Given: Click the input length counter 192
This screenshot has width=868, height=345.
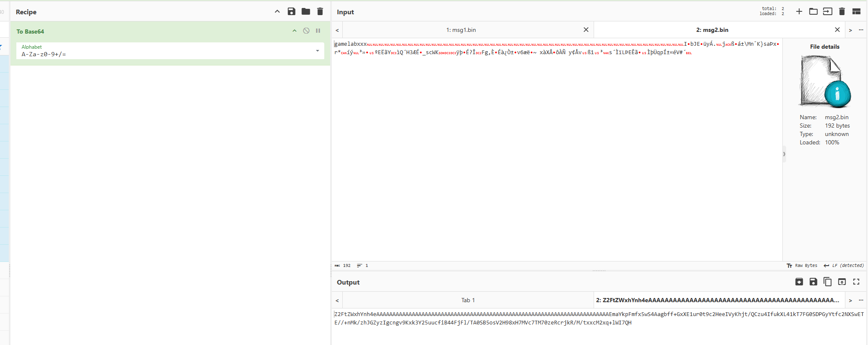Looking at the screenshot, I should click(x=343, y=266).
